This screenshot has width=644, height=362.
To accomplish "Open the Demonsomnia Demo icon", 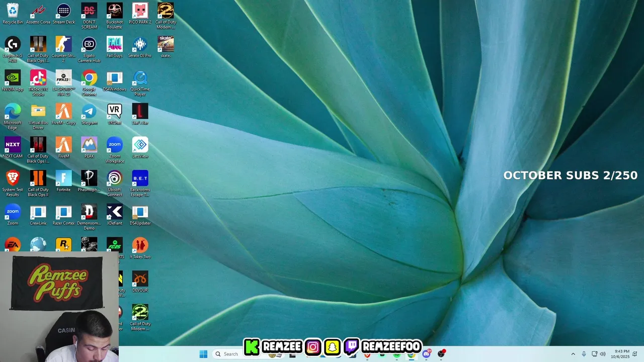I will (x=89, y=217).
